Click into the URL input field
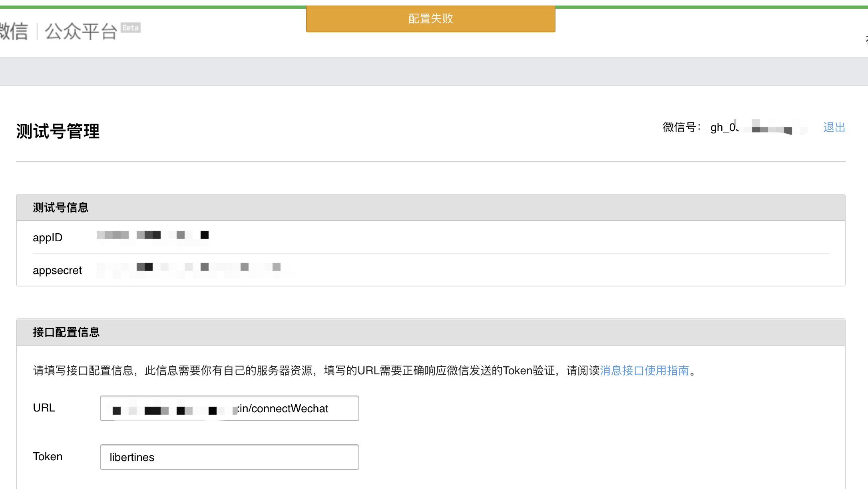 229,408
